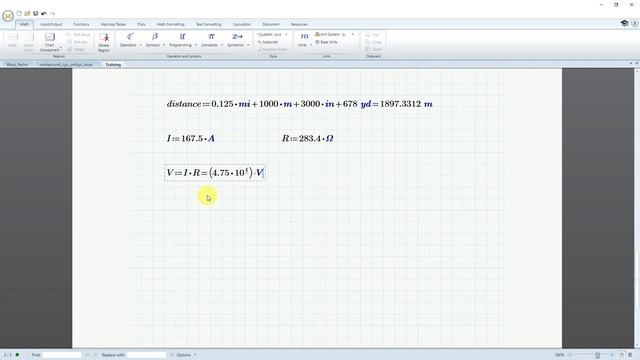This screenshot has width=640, height=360.
Task: Switch to the workaround_cgs_unitsys_issue worksheet tab
Action: pyautogui.click(x=66, y=64)
